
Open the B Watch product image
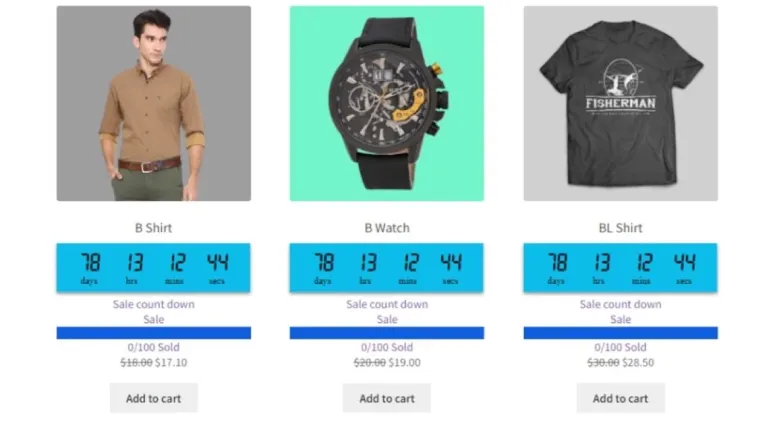click(387, 103)
